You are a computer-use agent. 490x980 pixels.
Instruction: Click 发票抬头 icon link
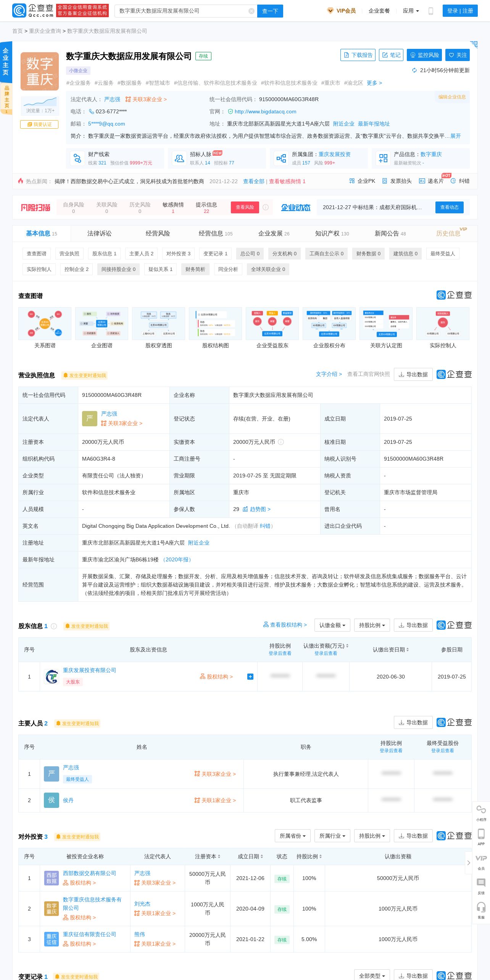(397, 181)
